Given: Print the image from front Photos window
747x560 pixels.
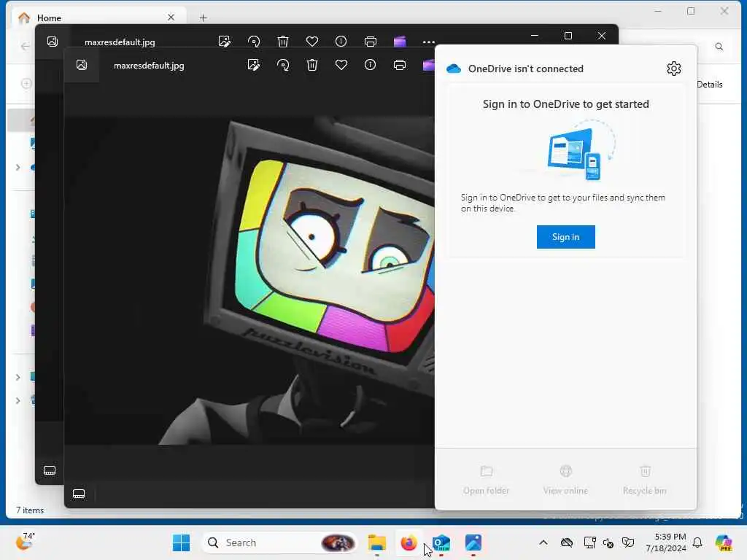Looking at the screenshot, I should point(400,65).
